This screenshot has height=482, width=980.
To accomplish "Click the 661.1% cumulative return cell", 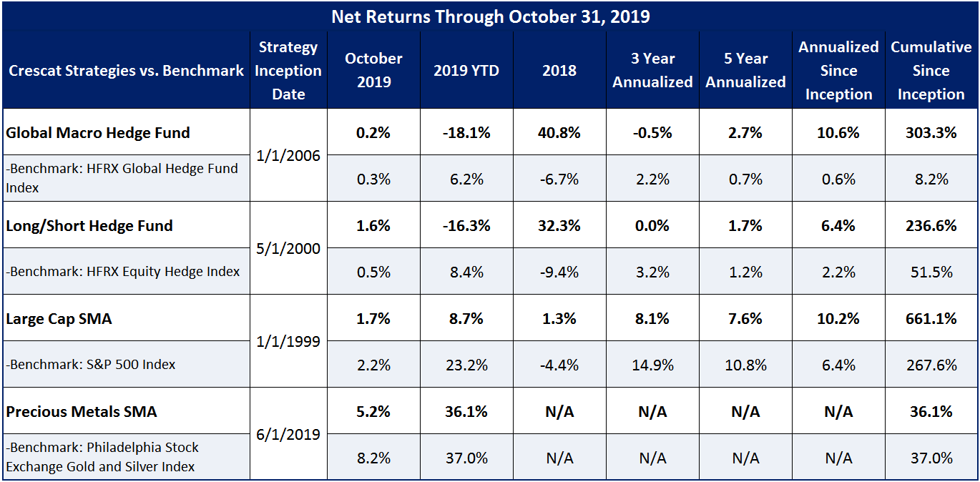I will tap(931, 319).
